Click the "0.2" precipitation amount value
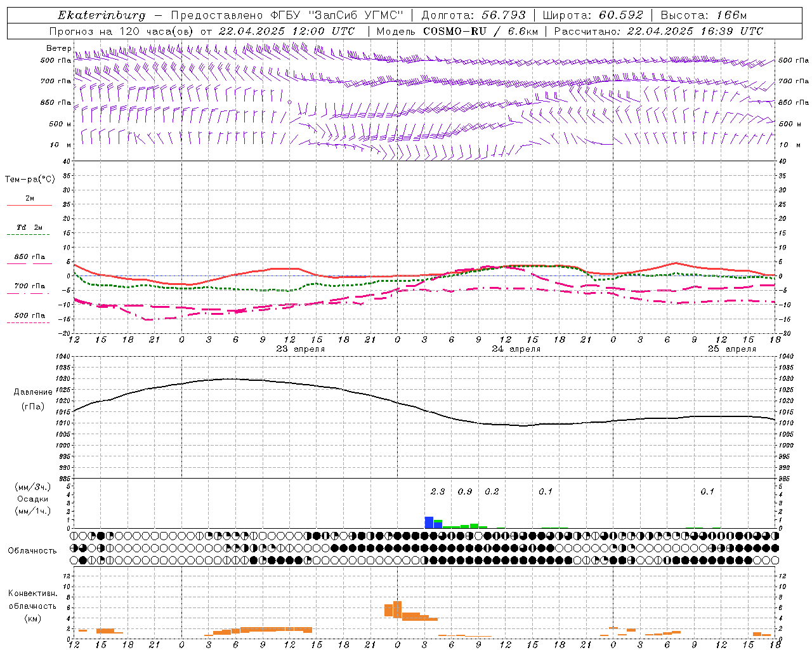The width and height of the screenshot is (812, 650). (492, 491)
